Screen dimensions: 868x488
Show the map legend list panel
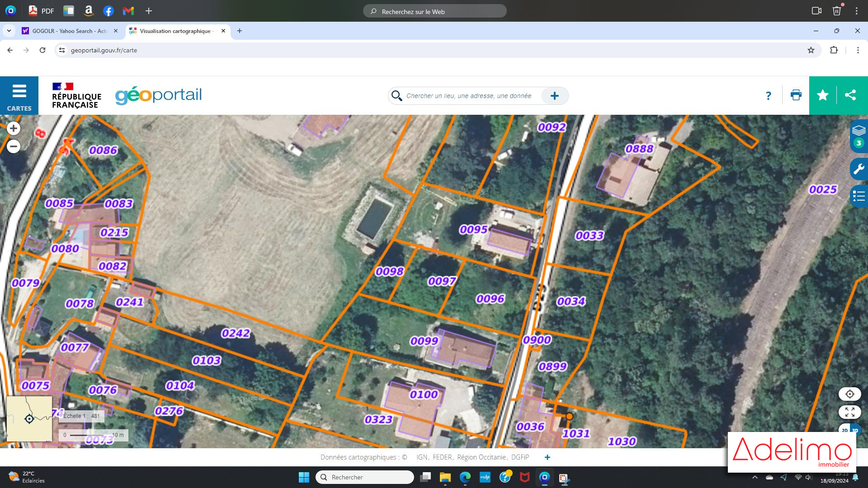[x=859, y=196]
